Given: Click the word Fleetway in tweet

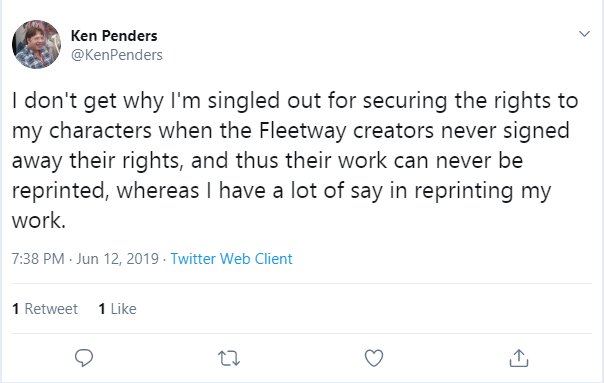Looking at the screenshot, I should point(302,130).
